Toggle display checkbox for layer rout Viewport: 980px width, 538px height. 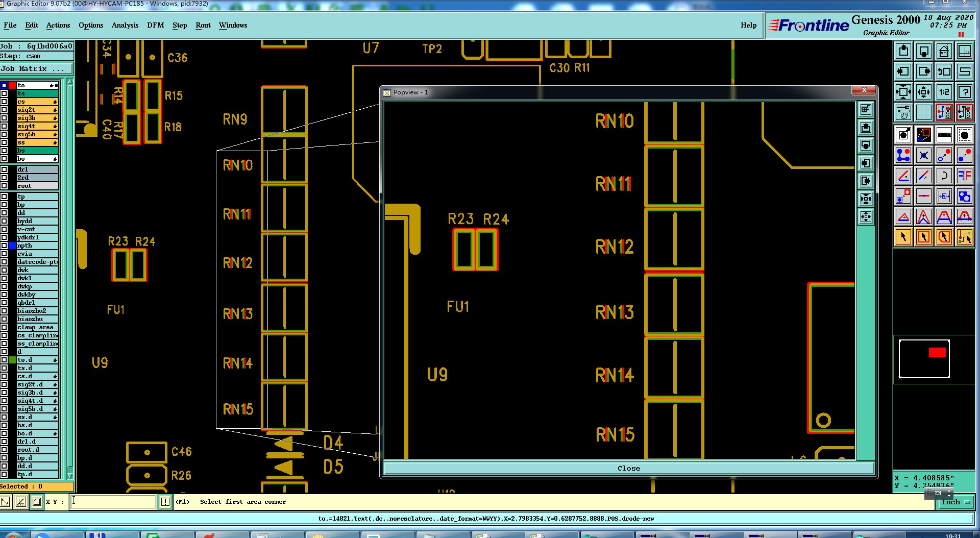tap(4, 186)
